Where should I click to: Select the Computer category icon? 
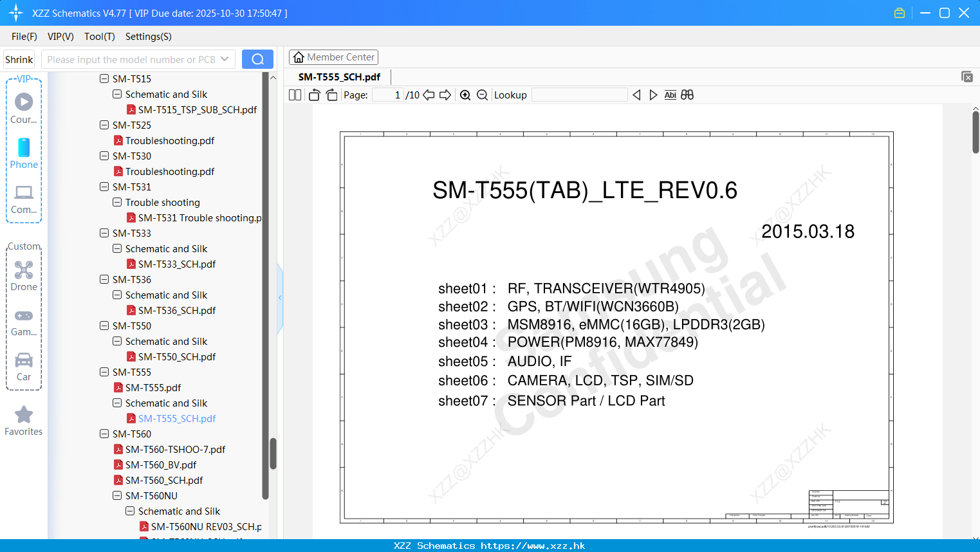[24, 199]
